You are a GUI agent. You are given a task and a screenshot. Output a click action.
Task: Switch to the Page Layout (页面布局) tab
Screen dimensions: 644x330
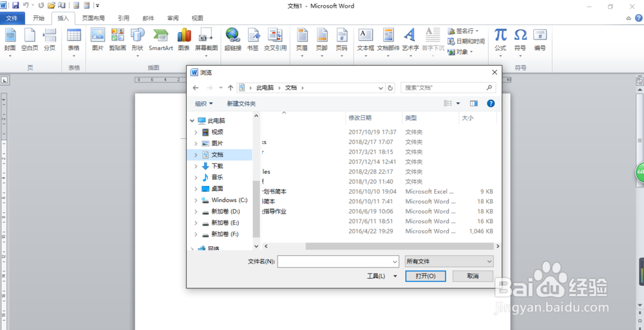[93, 18]
